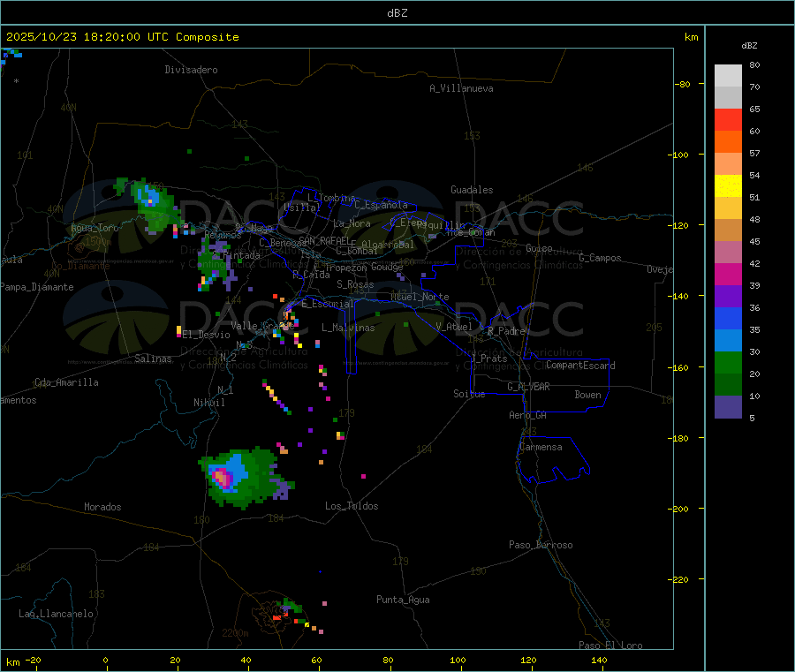Image resolution: width=795 pixels, height=672 pixels.
Task: Click the A_Villanueva location label
Action: (x=461, y=88)
